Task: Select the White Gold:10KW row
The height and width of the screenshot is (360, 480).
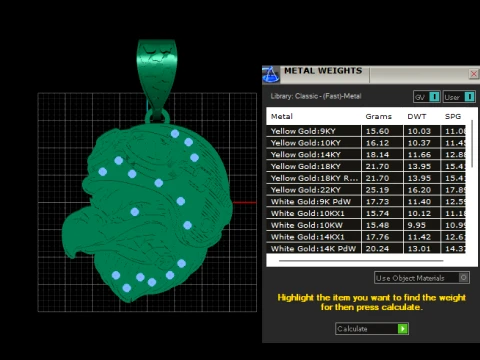Action: click(x=366, y=225)
